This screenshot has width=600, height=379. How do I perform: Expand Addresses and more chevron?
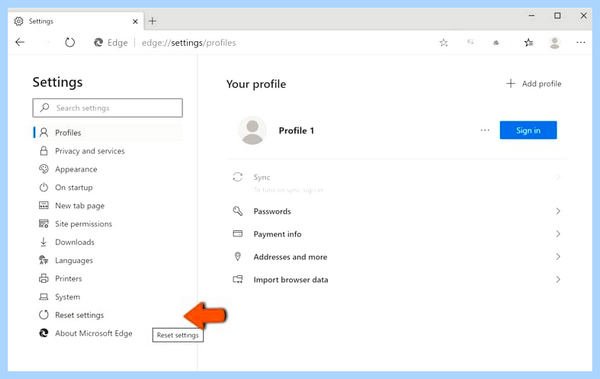click(x=558, y=256)
